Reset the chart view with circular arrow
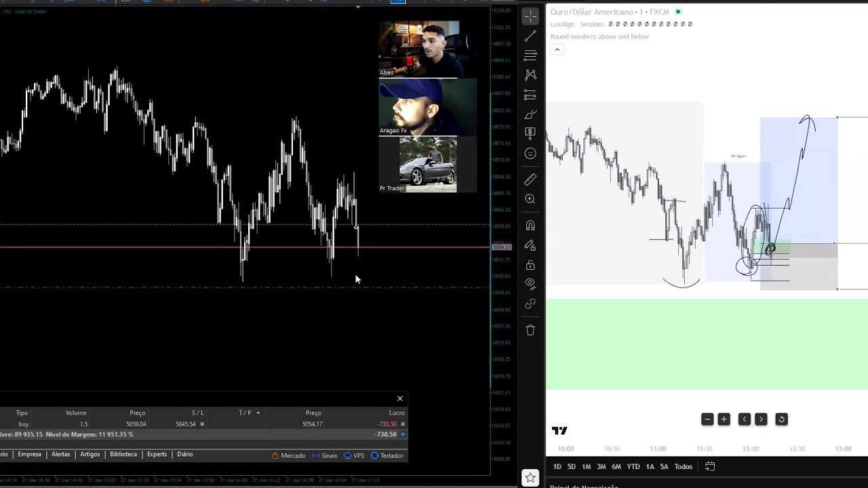 pyautogui.click(x=781, y=420)
